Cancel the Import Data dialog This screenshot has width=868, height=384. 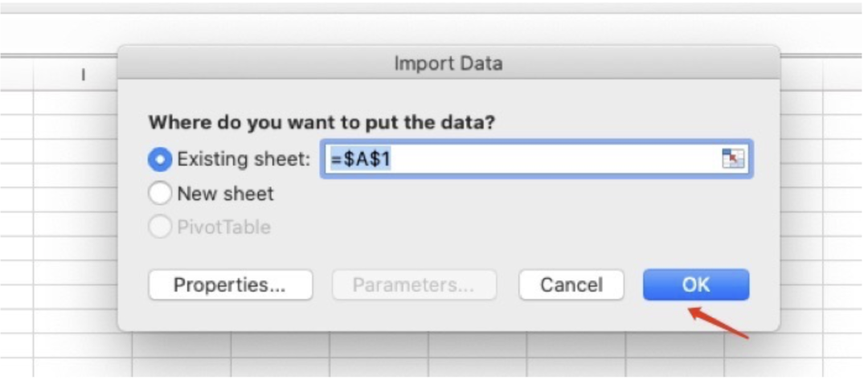[571, 285]
